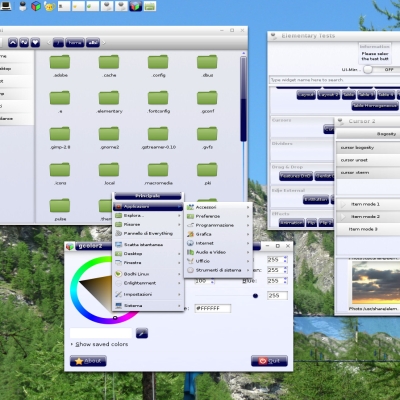
Task: Click the refresh button in file manager toolbar
Action: pos(24,43)
